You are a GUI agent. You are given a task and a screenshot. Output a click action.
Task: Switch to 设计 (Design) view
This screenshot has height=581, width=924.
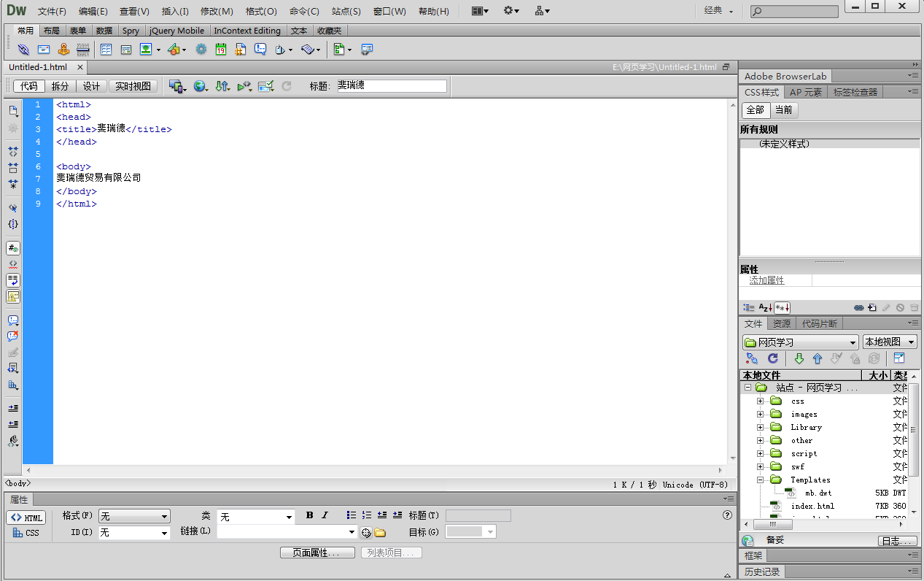tap(91, 86)
